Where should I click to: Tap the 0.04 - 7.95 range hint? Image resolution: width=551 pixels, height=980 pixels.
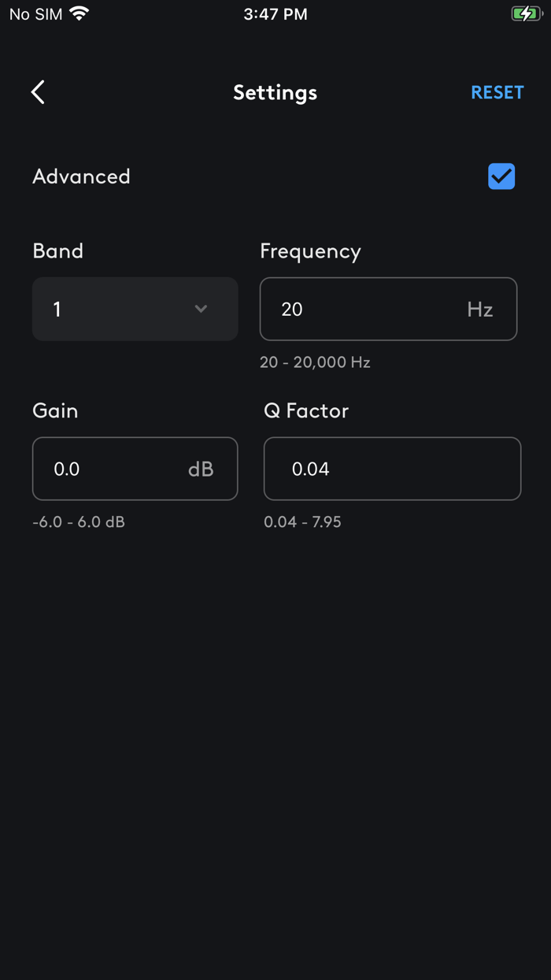pos(302,522)
